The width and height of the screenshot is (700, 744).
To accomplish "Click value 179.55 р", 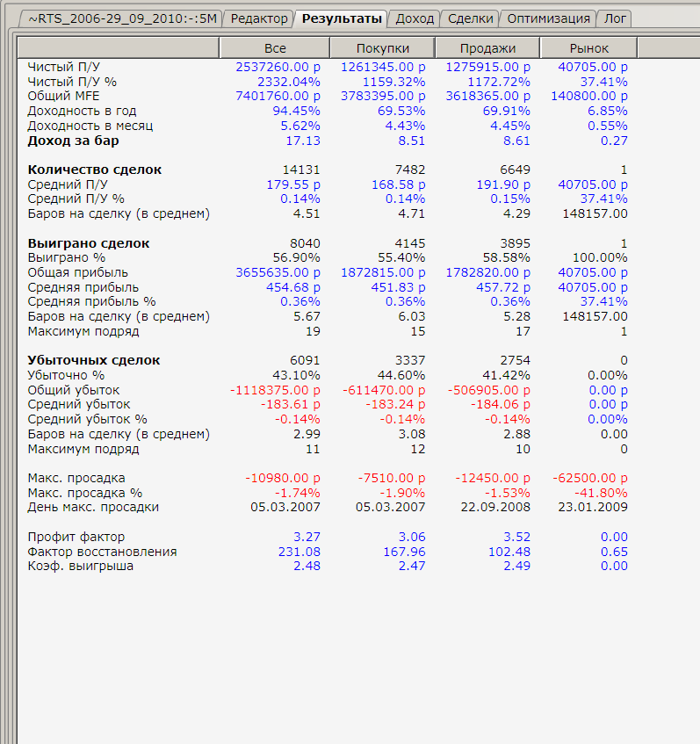I will point(293,184).
